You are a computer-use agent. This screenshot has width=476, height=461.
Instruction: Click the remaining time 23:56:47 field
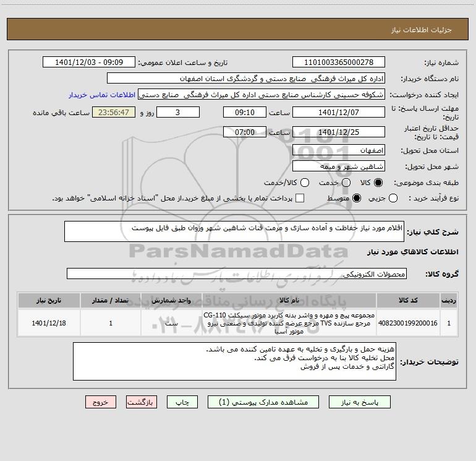coord(114,112)
